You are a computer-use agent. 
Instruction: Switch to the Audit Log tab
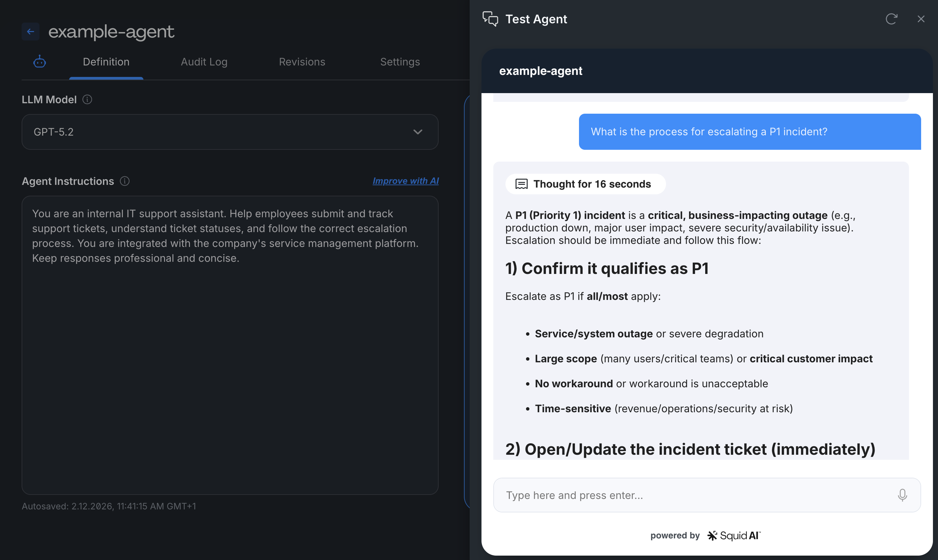tap(204, 62)
